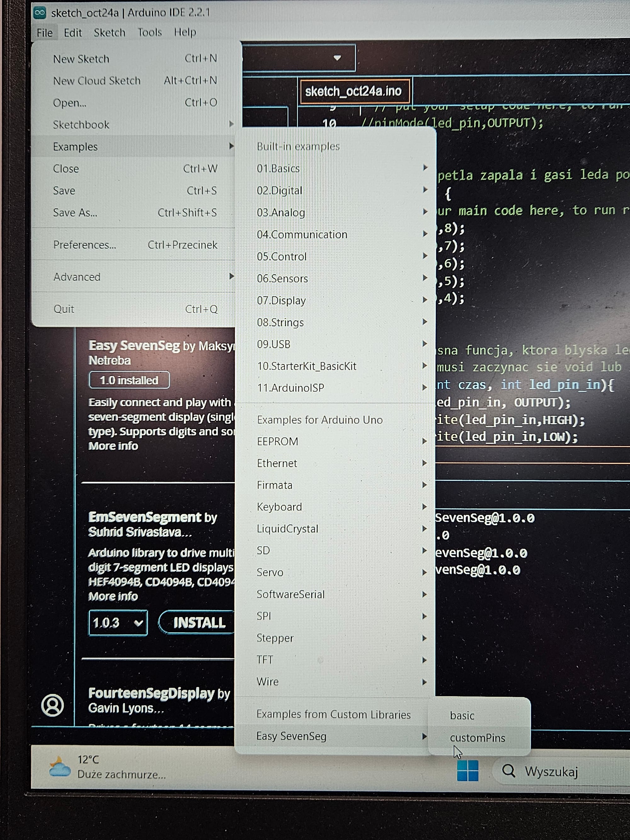The width and height of the screenshot is (630, 840).
Task: Open the Windows Start button
Action: click(x=467, y=770)
